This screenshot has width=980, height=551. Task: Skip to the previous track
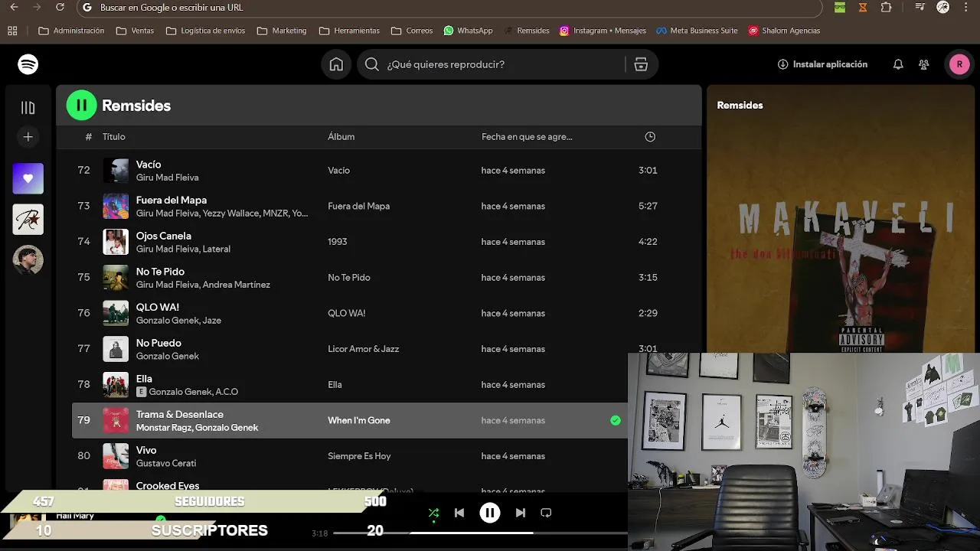tap(459, 513)
